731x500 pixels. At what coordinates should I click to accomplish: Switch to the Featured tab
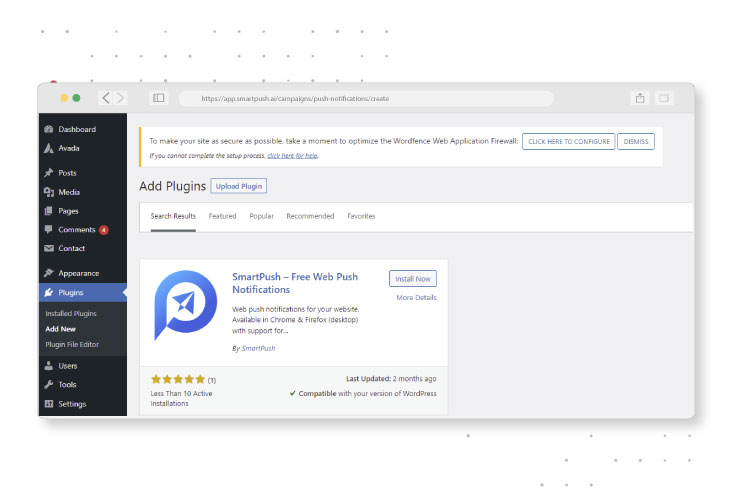[222, 216]
